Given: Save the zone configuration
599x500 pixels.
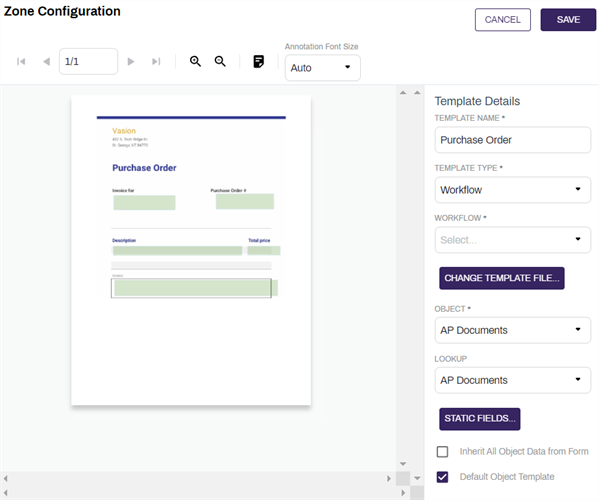Looking at the screenshot, I should (568, 19).
